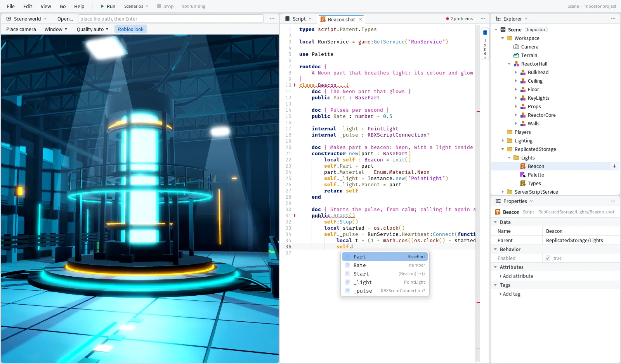Select Start in autocomplete list
The image size is (621, 364).
point(385,274)
